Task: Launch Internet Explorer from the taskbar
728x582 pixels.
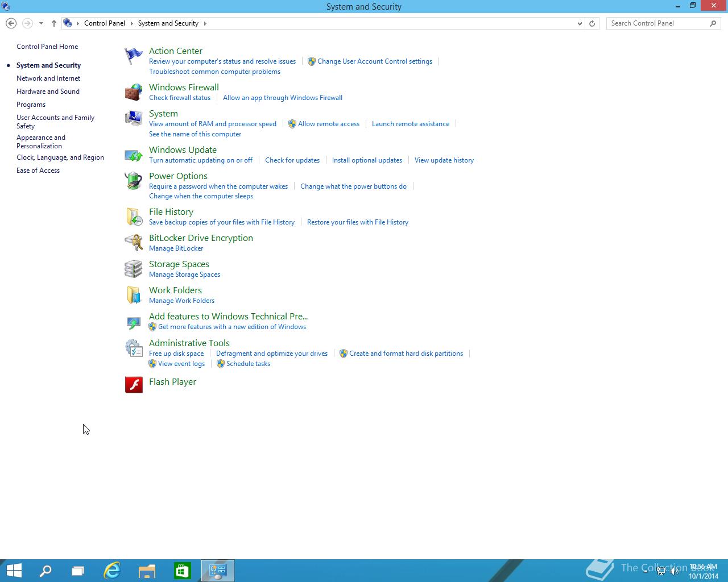Action: [112, 571]
